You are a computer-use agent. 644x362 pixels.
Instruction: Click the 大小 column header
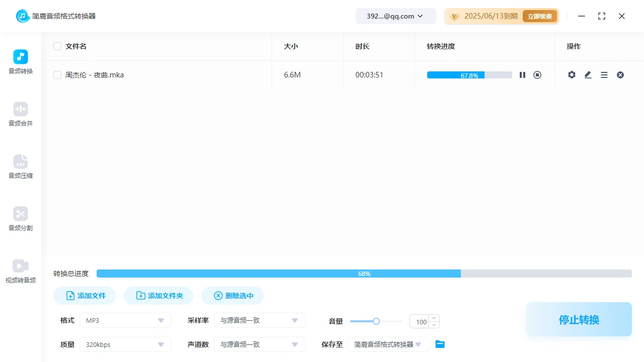tap(291, 46)
